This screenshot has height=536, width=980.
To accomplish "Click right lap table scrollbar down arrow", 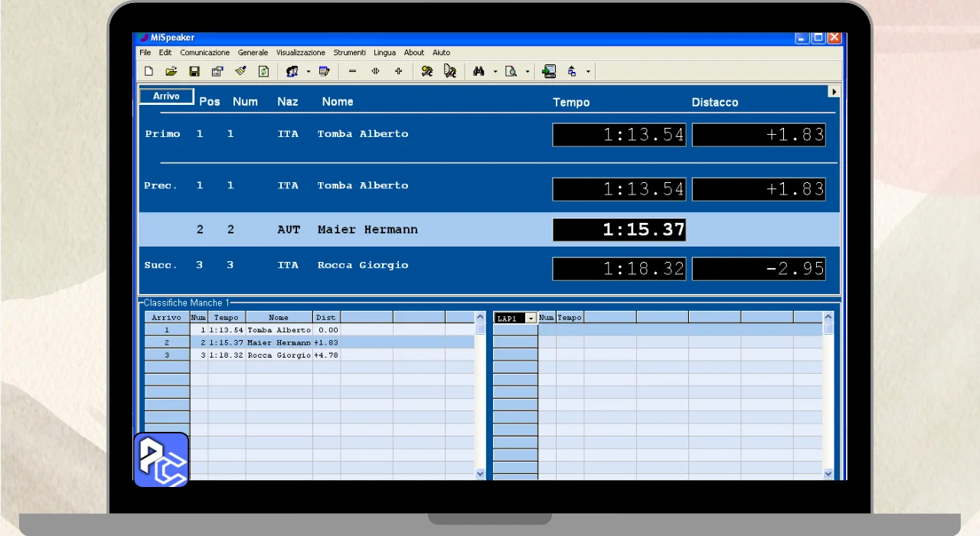I will 828,474.
